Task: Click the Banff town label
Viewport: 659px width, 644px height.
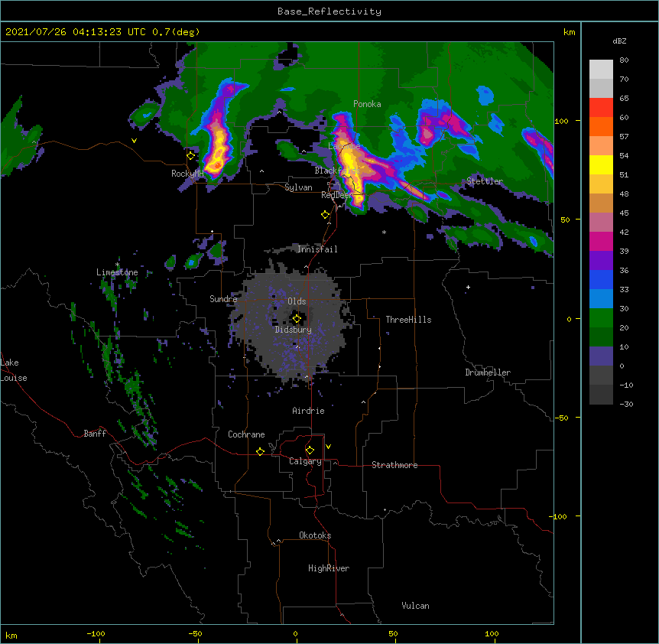Action: pyautogui.click(x=95, y=434)
